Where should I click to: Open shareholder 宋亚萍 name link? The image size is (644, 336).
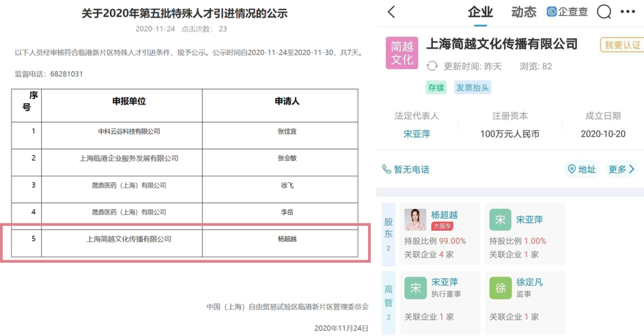pos(530,219)
